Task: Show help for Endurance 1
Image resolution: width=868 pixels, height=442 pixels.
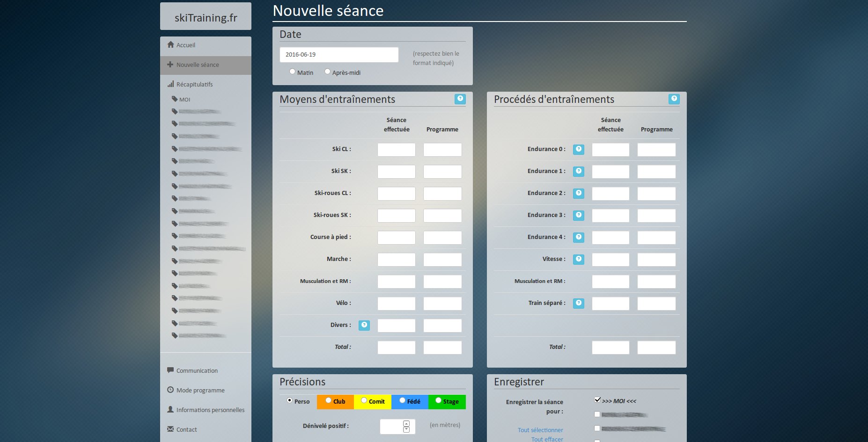Action: [579, 171]
